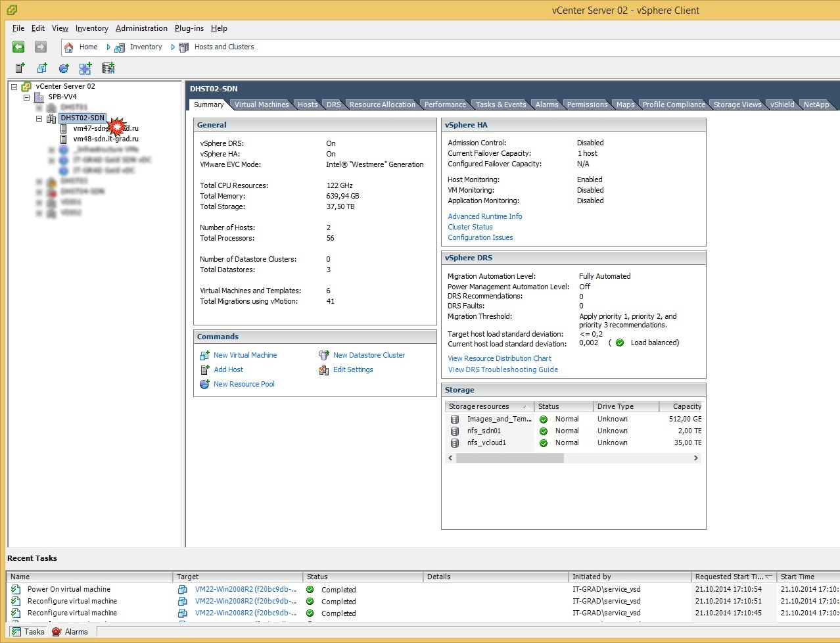
Task: Click the New Virtual Machine command icon
Action: tap(204, 355)
